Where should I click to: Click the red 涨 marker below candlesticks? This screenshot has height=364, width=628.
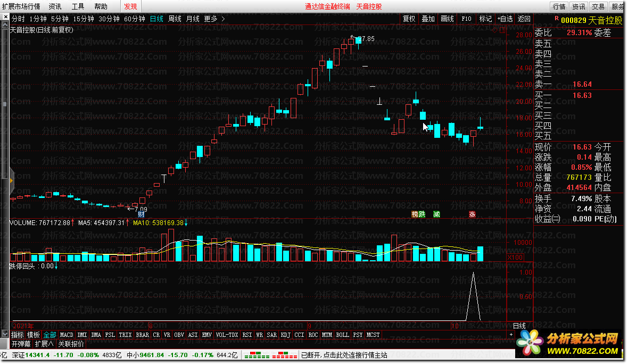pyautogui.click(x=472, y=214)
